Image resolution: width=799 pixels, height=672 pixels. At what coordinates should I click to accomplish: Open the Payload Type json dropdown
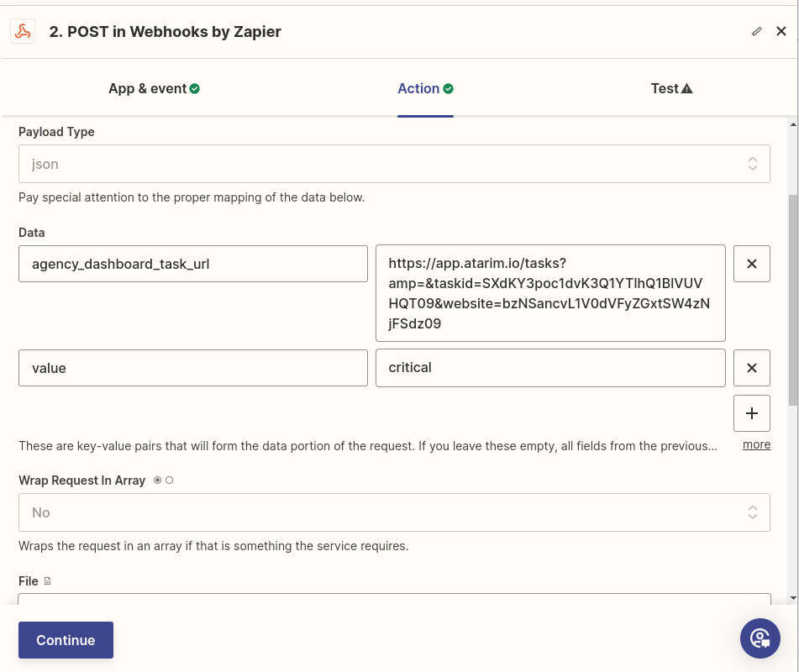pos(394,164)
